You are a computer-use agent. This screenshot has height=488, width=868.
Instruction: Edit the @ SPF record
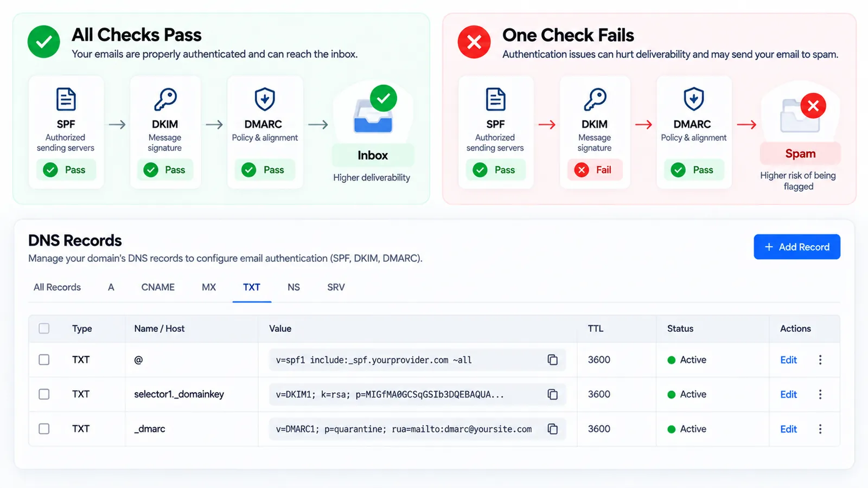[788, 360]
